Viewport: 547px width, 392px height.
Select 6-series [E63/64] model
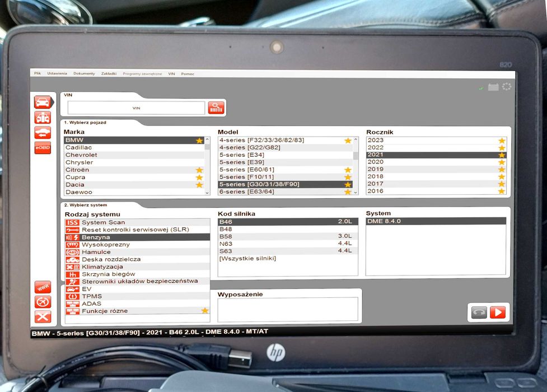[x=286, y=192]
